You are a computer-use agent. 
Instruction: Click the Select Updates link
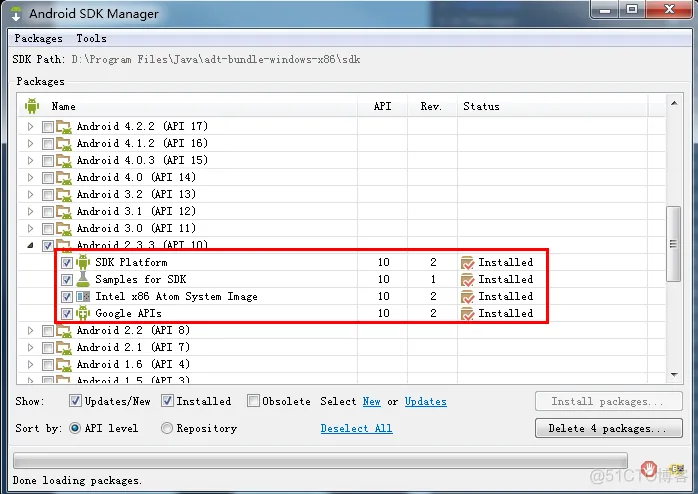(x=426, y=401)
